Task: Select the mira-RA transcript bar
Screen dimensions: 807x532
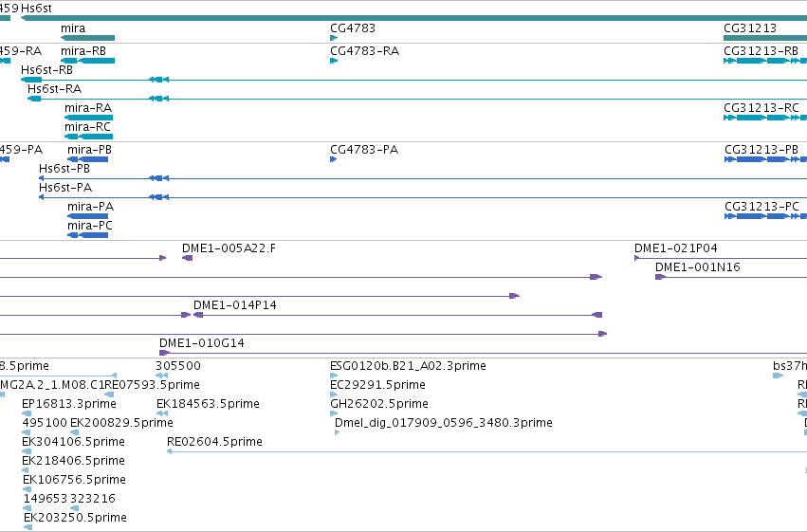Action: [x=88, y=118]
